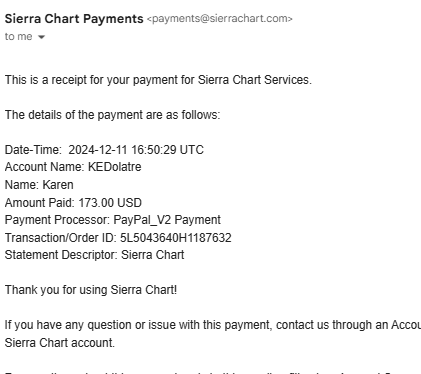
Task: Click 'The details of the payment' line
Action: 113,115
